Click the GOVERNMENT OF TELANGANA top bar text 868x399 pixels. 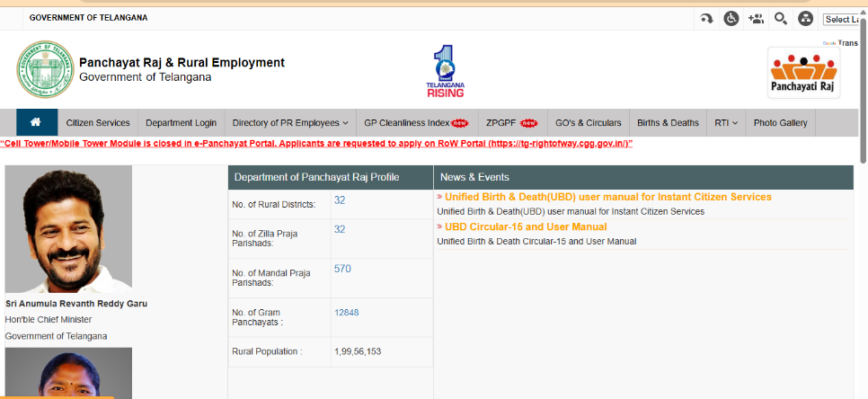click(x=89, y=18)
